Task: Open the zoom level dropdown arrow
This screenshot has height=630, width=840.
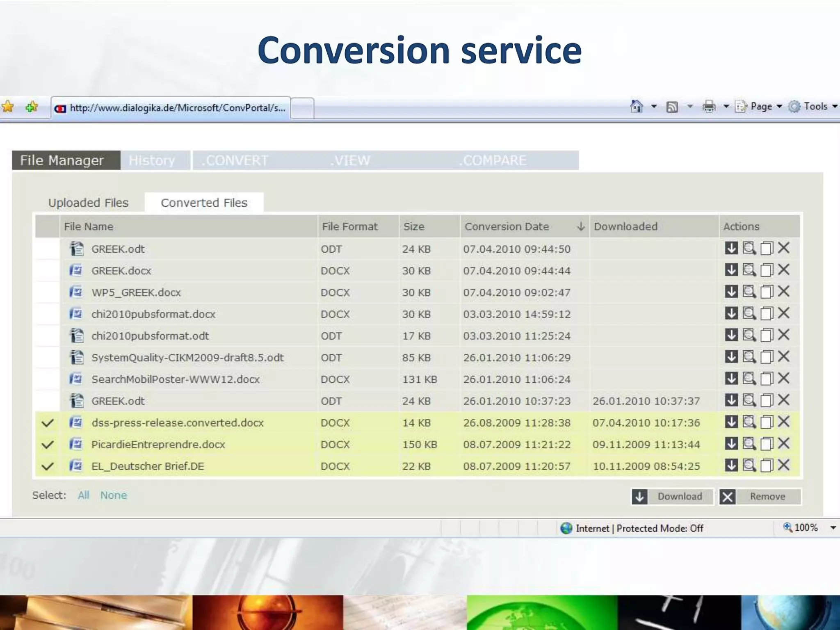Action: [x=833, y=527]
